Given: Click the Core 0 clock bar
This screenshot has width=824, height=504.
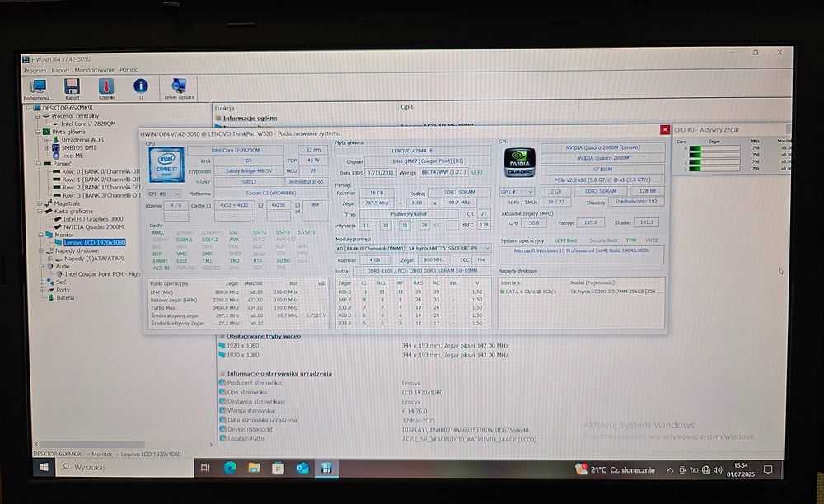Looking at the screenshot, I should (x=714, y=148).
